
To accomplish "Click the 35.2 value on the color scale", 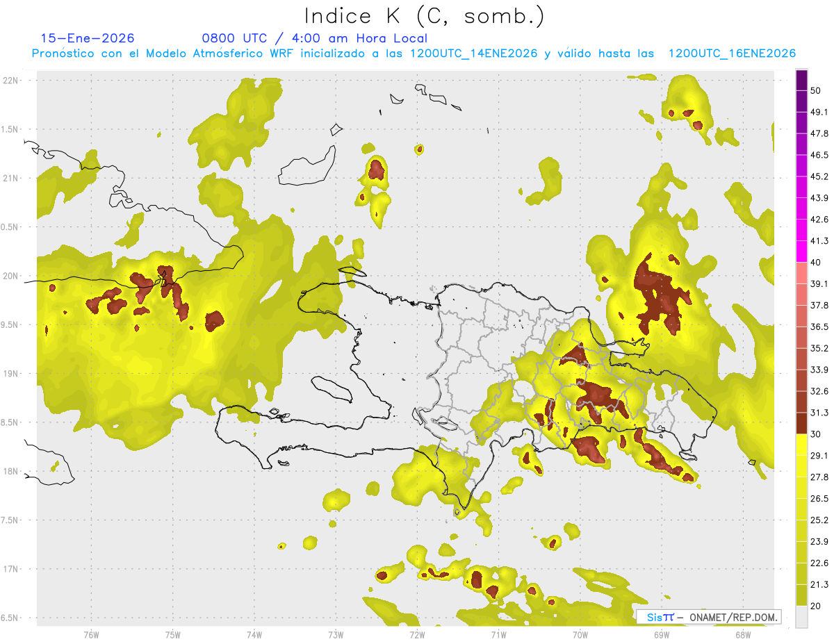I will click(819, 348).
